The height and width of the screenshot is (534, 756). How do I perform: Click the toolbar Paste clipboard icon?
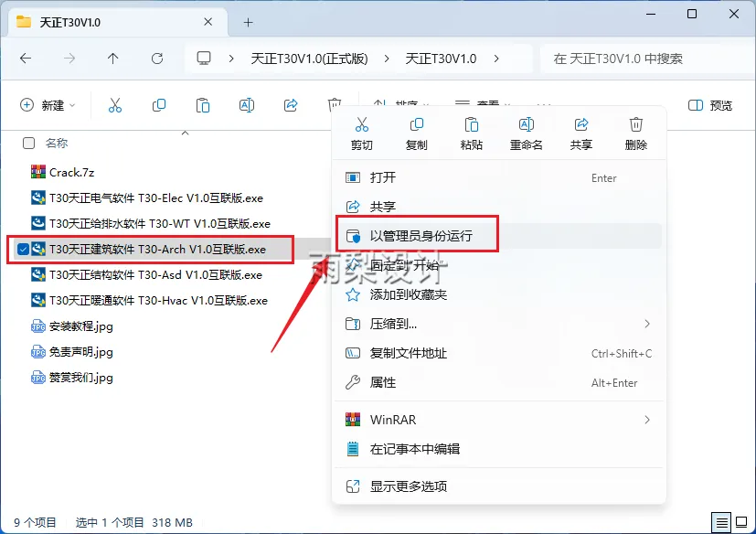point(203,105)
